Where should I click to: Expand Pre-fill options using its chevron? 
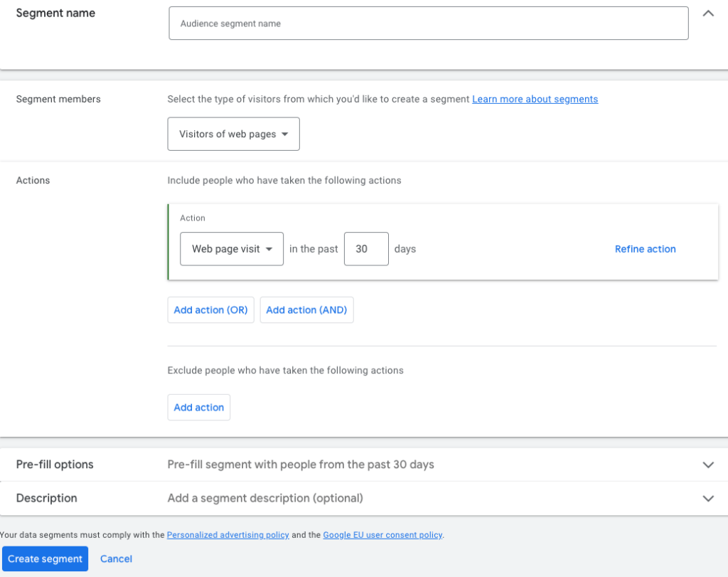[707, 465]
